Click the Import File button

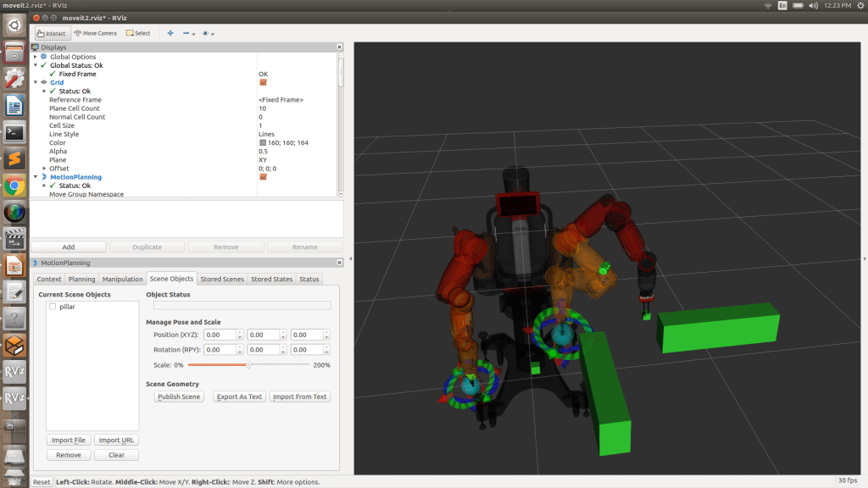click(68, 441)
